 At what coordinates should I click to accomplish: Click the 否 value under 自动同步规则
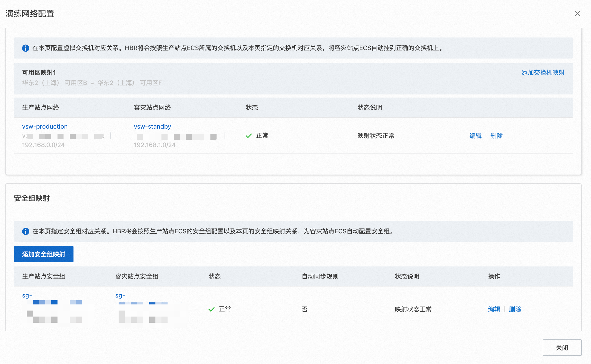coord(305,309)
